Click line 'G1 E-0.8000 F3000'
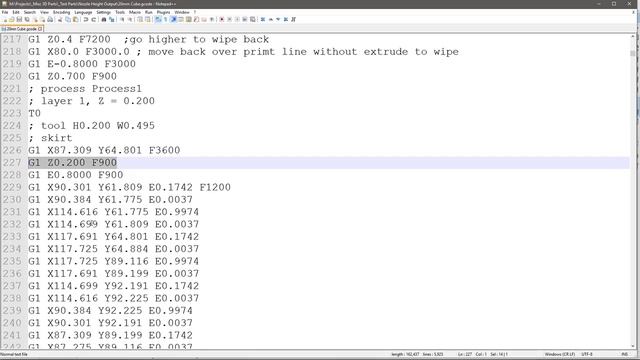This screenshot has height=360, width=640. pos(82,64)
